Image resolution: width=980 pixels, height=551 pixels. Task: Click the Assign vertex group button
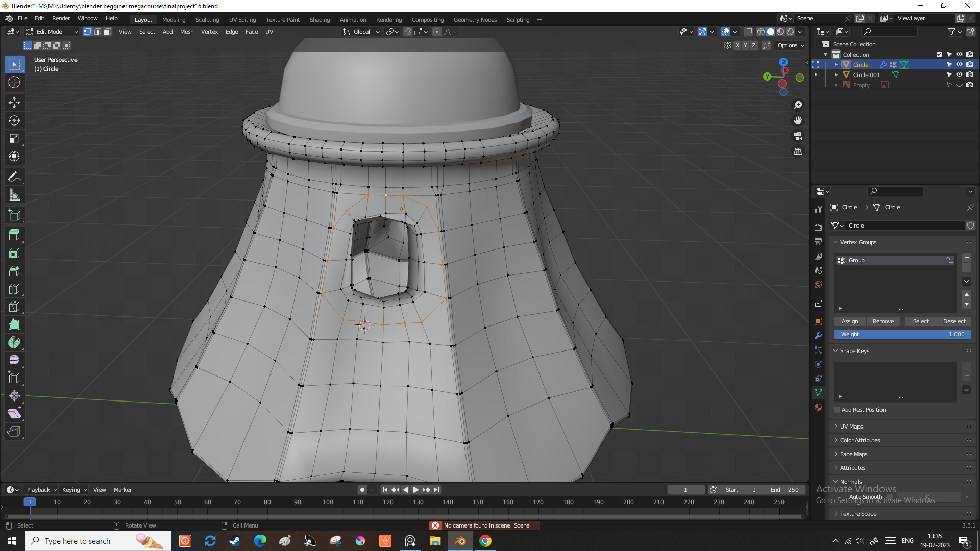(850, 321)
